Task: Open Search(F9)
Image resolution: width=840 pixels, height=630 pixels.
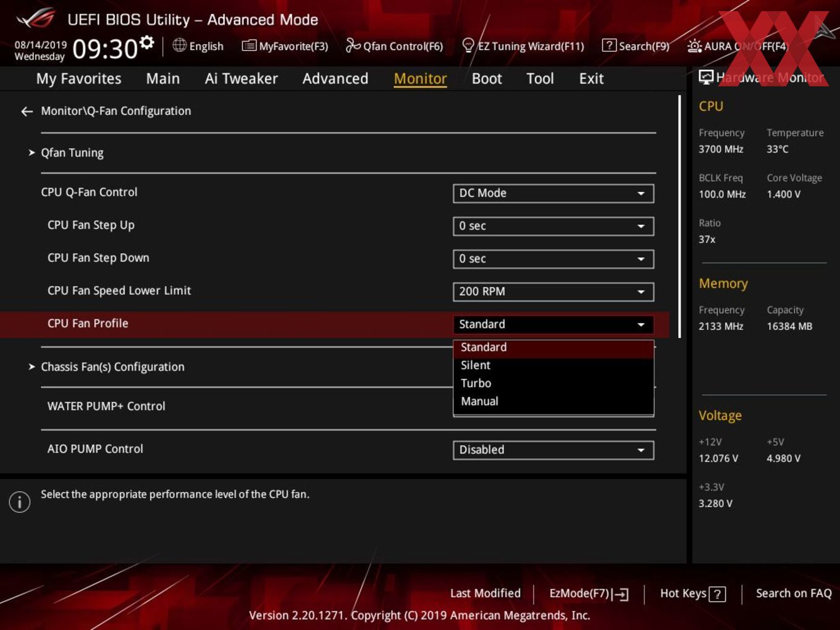Action: (x=636, y=46)
